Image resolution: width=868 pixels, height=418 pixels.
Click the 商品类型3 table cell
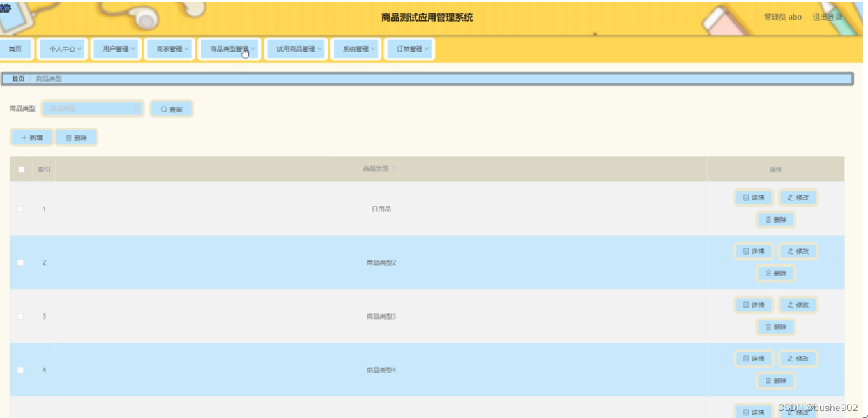381,316
